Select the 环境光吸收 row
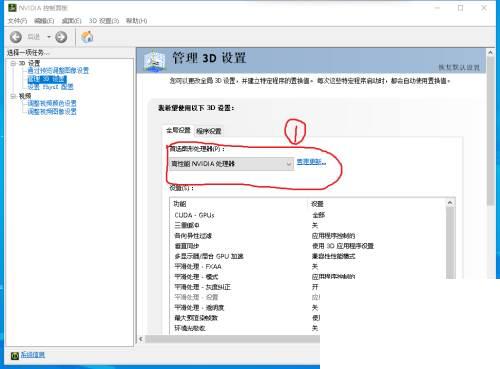 [x=245, y=328]
